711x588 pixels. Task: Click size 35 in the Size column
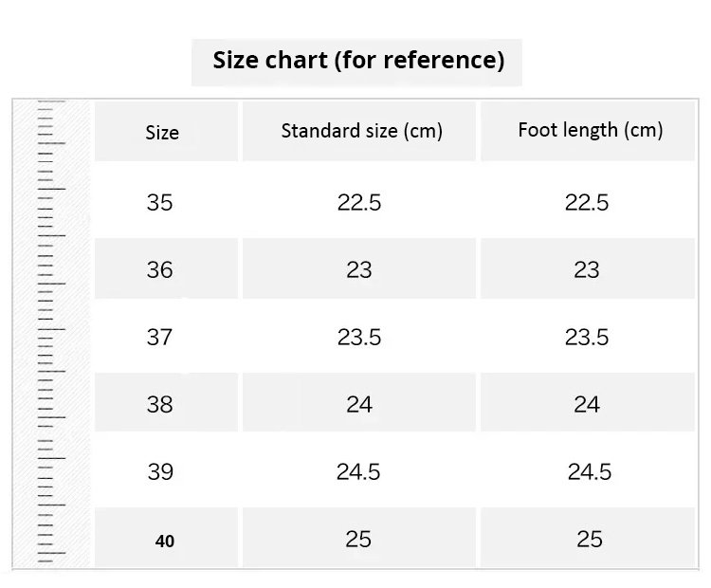(x=160, y=202)
